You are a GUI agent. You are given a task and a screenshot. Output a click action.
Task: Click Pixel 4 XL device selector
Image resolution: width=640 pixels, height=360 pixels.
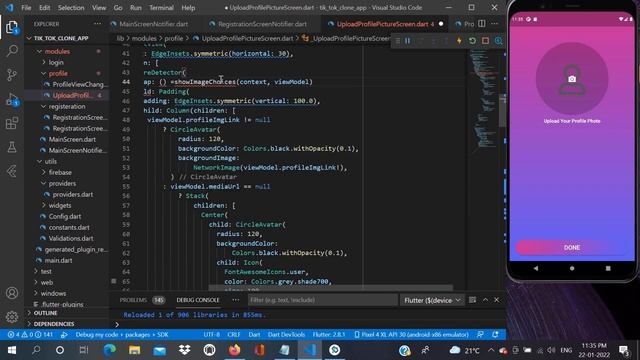pyautogui.click(x=411, y=335)
